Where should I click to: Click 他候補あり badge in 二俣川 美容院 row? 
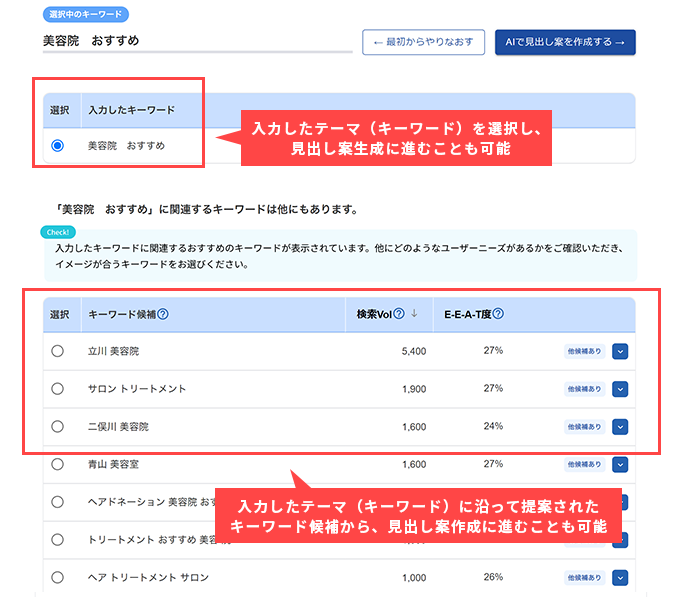tap(584, 427)
